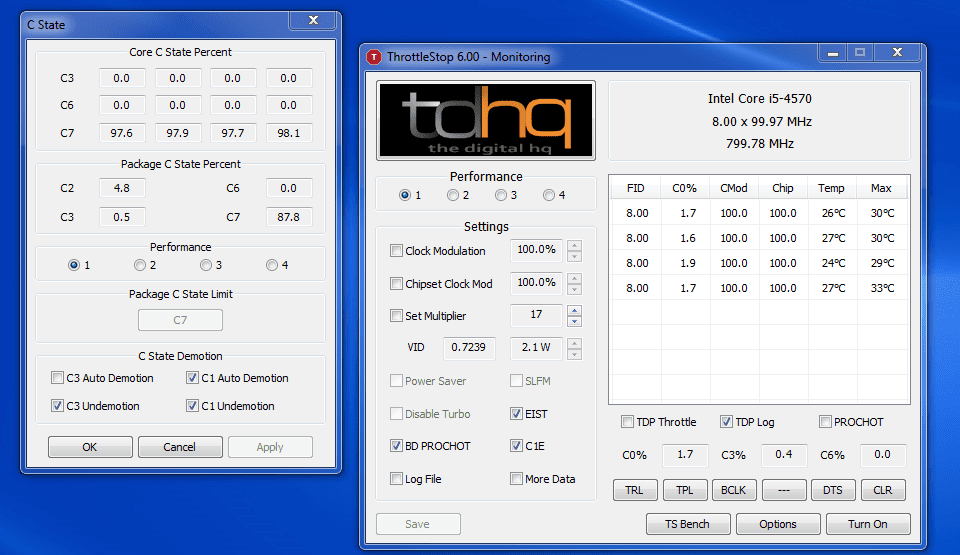Turn on the More Data checkbox

516,478
